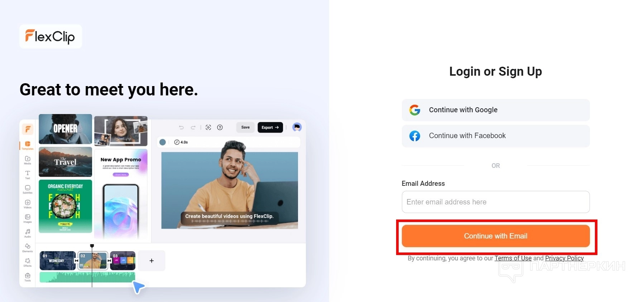Click the Google G icon
This screenshot has height=302, width=644.
[x=415, y=110]
